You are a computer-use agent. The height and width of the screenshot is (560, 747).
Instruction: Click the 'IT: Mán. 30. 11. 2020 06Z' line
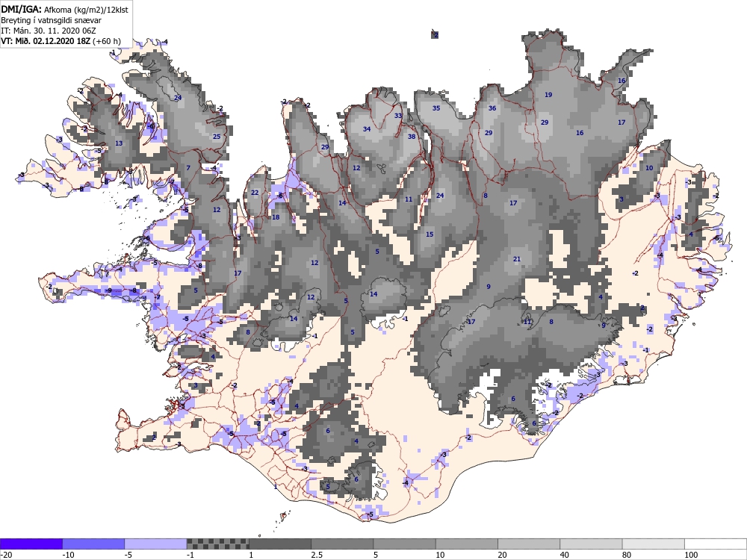click(x=49, y=31)
